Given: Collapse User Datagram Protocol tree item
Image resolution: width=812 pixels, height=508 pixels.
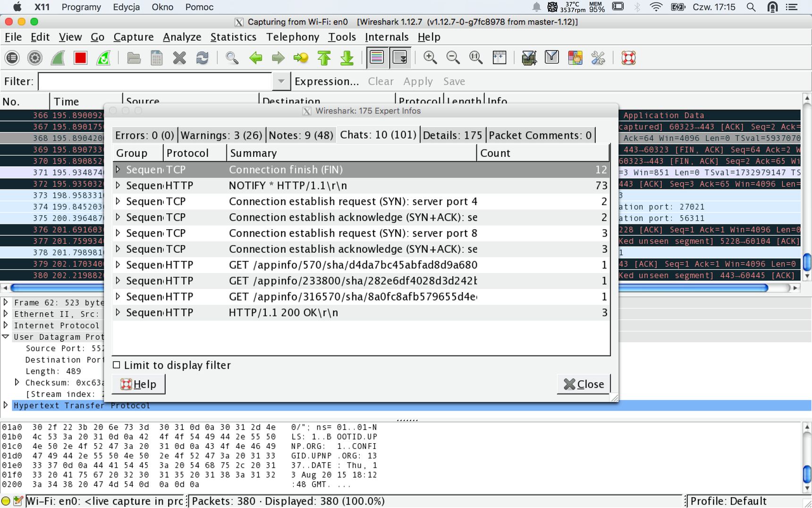Looking at the screenshot, I should pos(6,336).
